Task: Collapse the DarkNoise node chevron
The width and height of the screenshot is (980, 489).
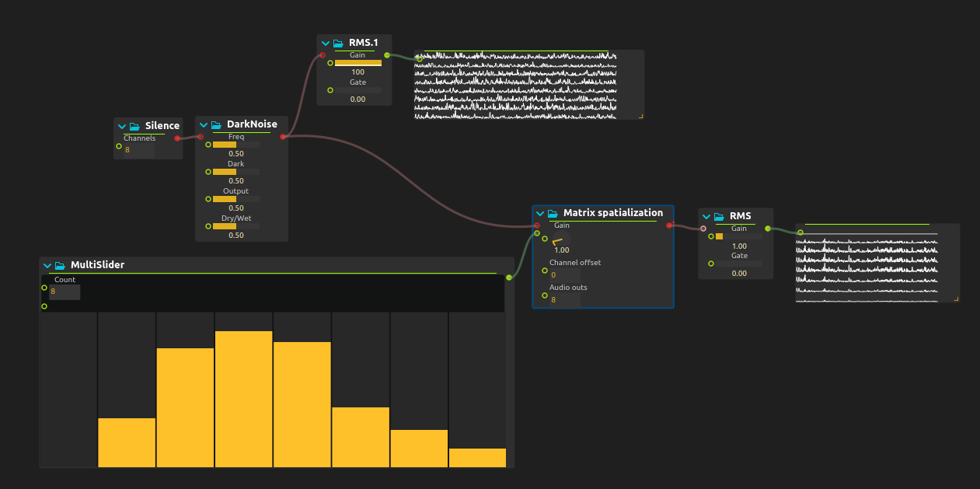Action: 204,125
